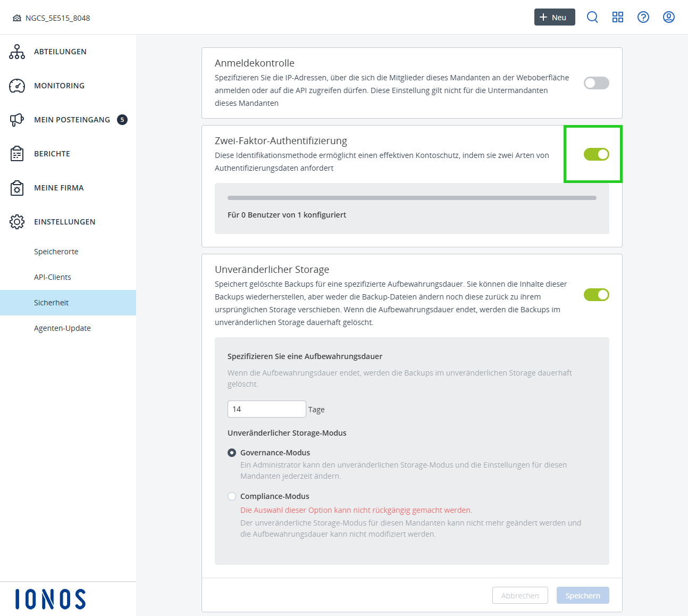Disable the Unveränderlicher Storage toggle
Viewport: 688px width, 616px height.
coord(596,294)
